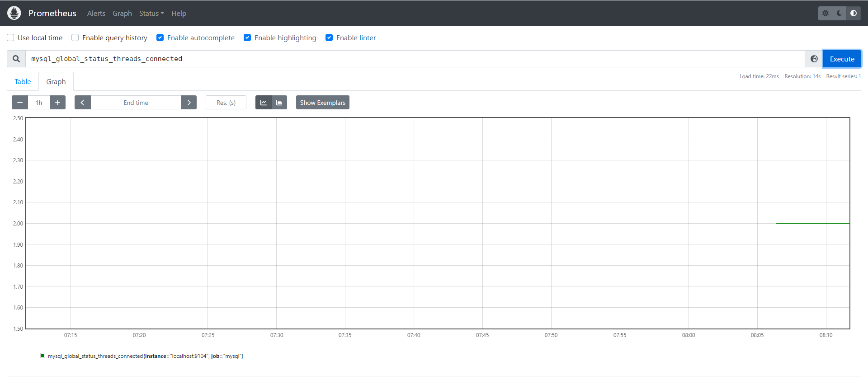The height and width of the screenshot is (380, 868).
Task: Select dark theme moon icon
Action: pyautogui.click(x=840, y=13)
